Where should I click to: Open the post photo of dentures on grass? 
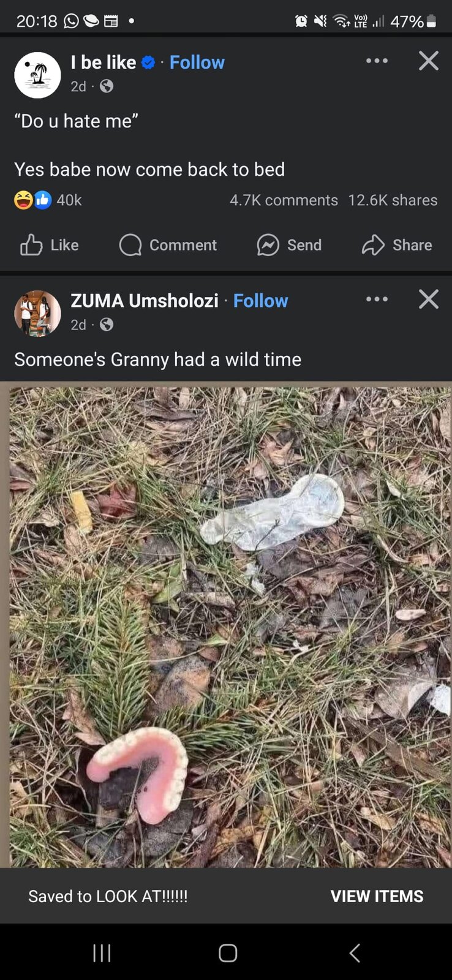coord(226,625)
